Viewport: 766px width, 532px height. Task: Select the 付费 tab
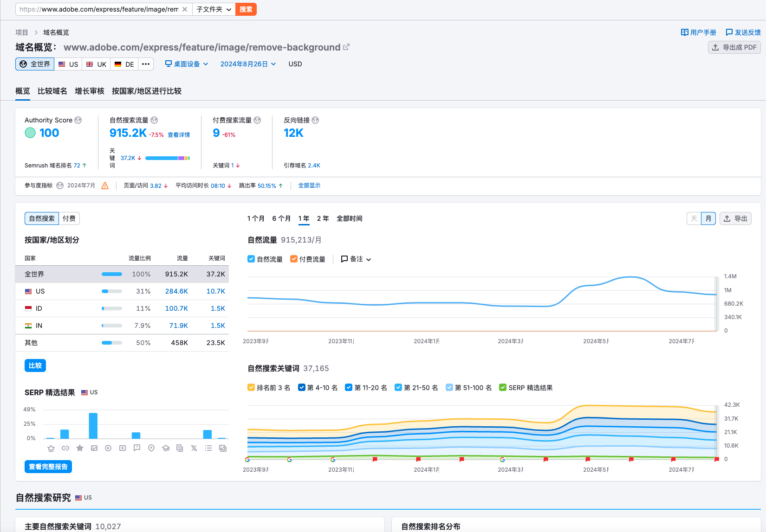pos(69,218)
